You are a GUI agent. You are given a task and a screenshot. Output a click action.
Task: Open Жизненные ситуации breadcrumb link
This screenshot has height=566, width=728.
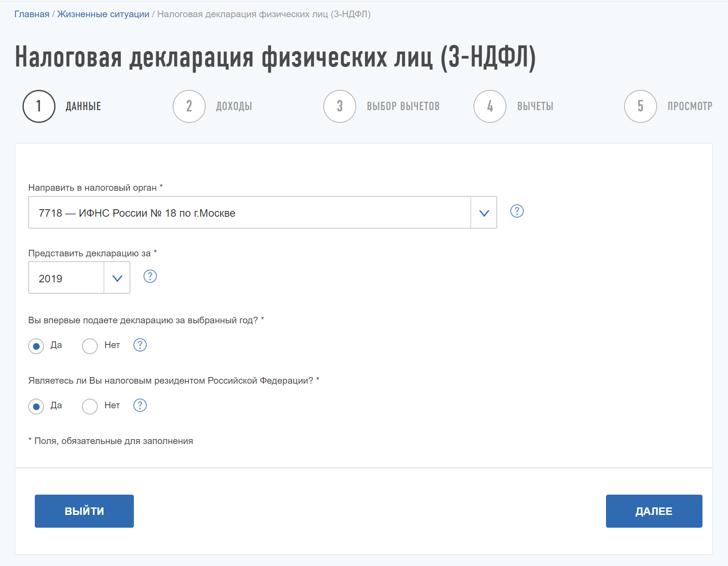point(103,14)
